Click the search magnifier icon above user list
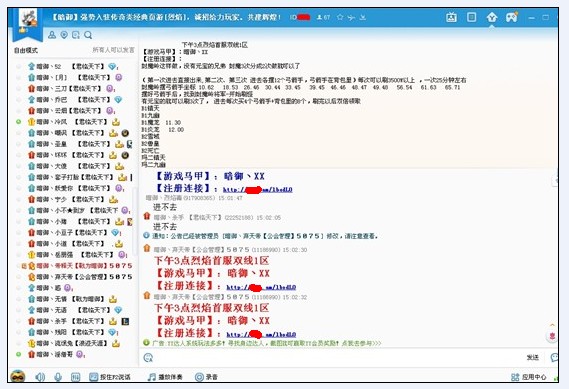 click(x=88, y=35)
